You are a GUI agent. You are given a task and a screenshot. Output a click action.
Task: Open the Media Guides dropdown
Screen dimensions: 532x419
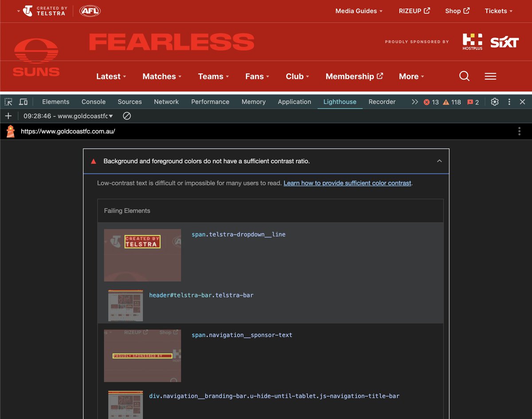pyautogui.click(x=359, y=11)
